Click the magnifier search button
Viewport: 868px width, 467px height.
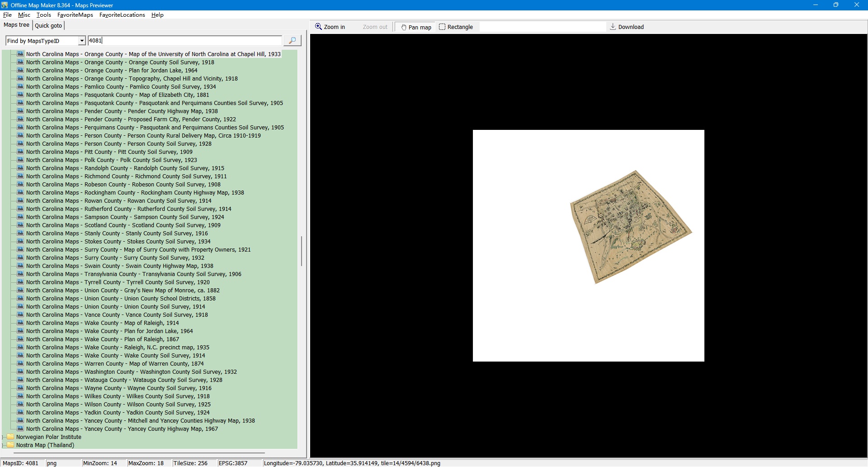click(x=292, y=41)
